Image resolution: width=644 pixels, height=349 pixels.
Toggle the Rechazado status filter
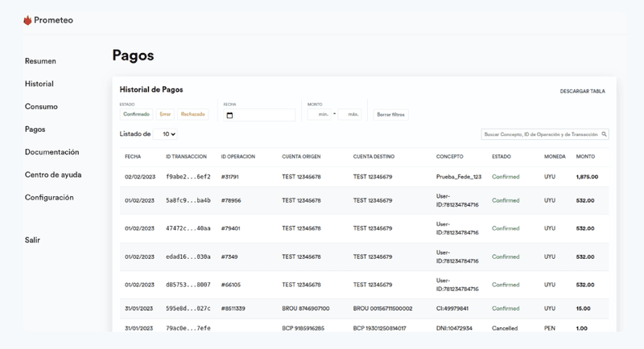click(x=192, y=114)
